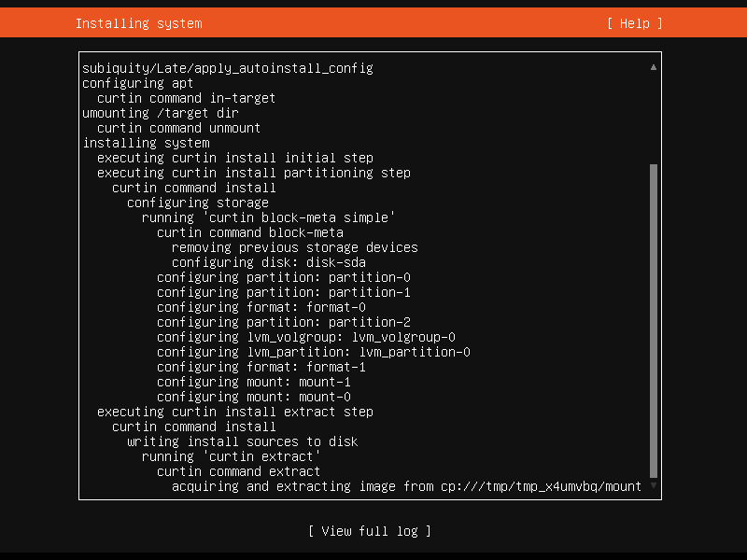Screen dimensions: 747x560
Task: Click the scrollbar down arrow
Action: click(x=654, y=485)
